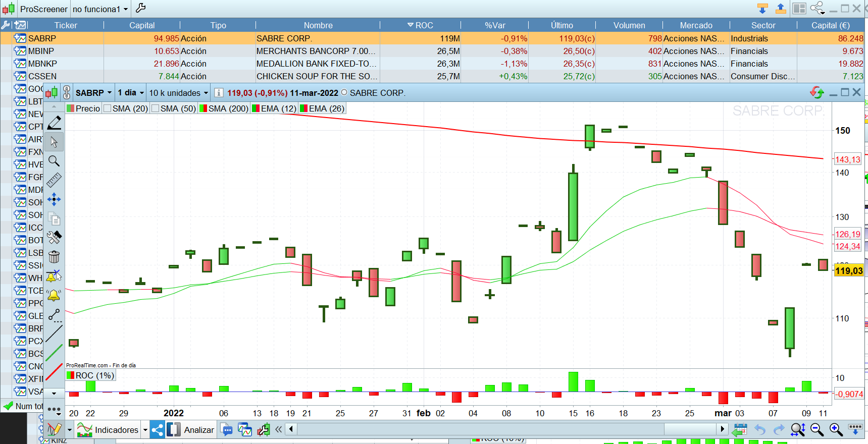Viewport: 868px width, 444px height.
Task: Toggle the SMA (20) checkbox
Action: click(107, 108)
